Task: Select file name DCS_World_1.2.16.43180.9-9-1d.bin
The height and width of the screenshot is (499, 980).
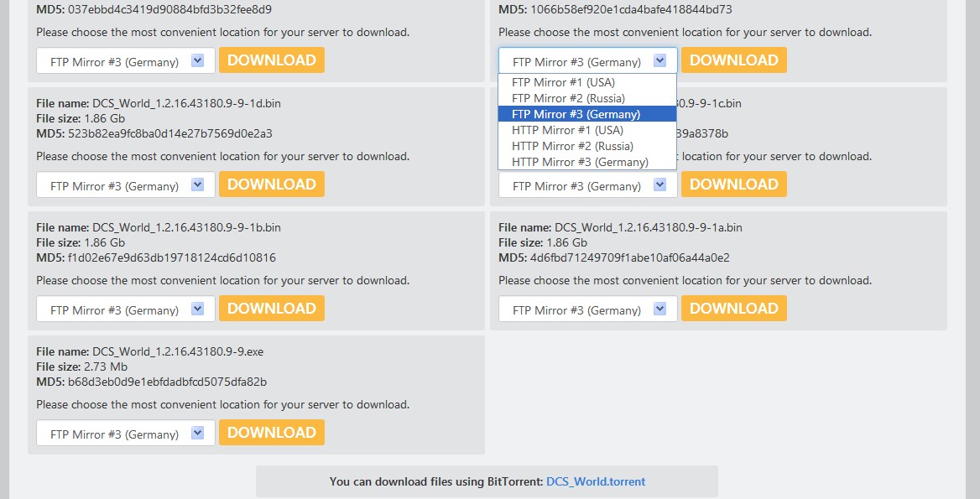Action: (x=186, y=104)
